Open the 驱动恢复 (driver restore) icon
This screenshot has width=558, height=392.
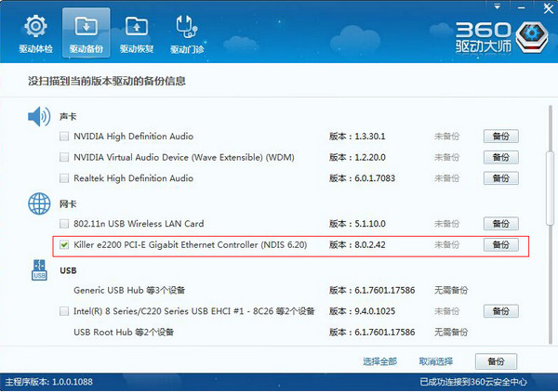point(136,28)
